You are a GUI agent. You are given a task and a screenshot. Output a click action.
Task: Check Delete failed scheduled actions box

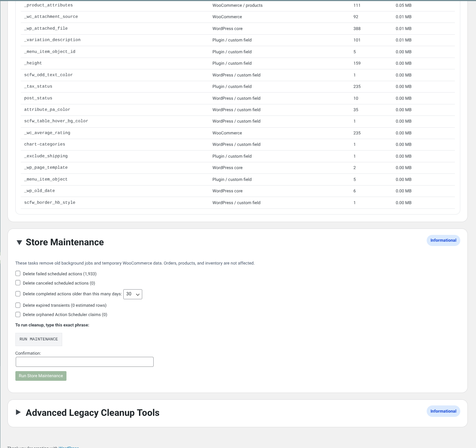point(18,274)
